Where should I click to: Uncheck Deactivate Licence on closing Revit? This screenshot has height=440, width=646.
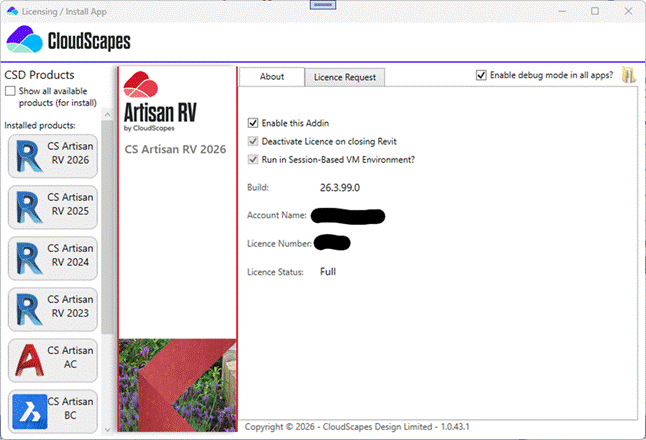[x=253, y=141]
